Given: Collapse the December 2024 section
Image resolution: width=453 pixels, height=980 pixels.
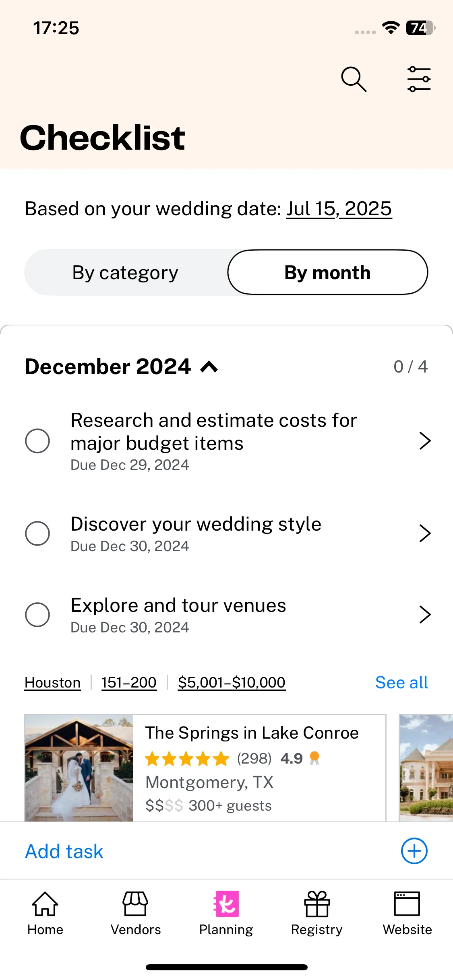Looking at the screenshot, I should 209,366.
